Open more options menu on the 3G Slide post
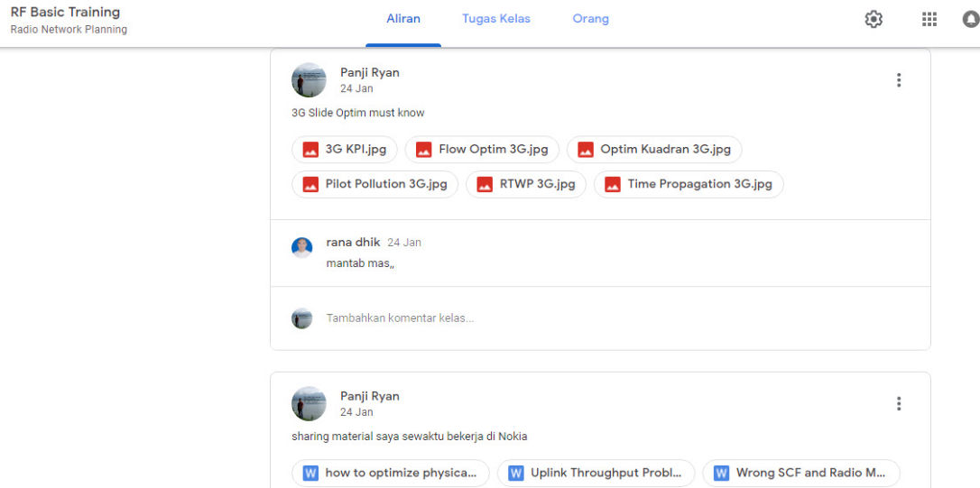The height and width of the screenshot is (488, 980). point(898,80)
